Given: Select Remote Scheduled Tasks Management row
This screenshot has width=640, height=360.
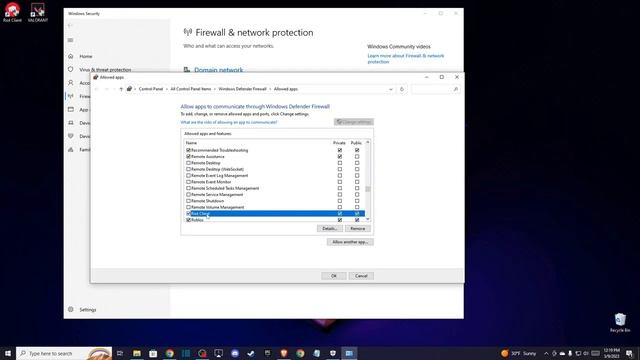Looking at the screenshot, I should point(275,188).
